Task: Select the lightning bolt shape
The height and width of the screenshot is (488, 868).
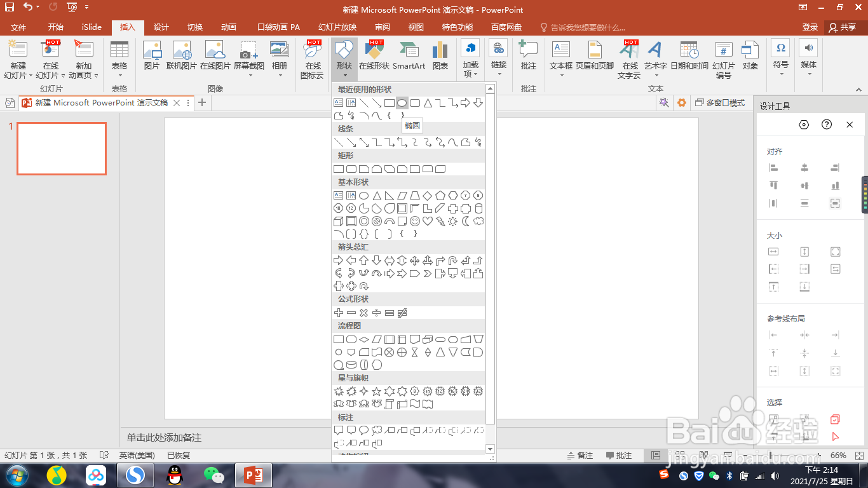Action: (x=440, y=221)
